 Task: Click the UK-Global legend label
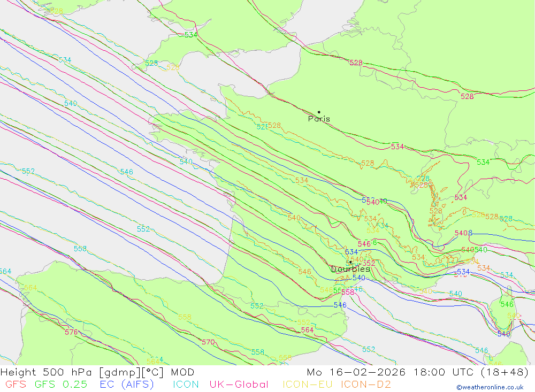[x=239, y=385]
